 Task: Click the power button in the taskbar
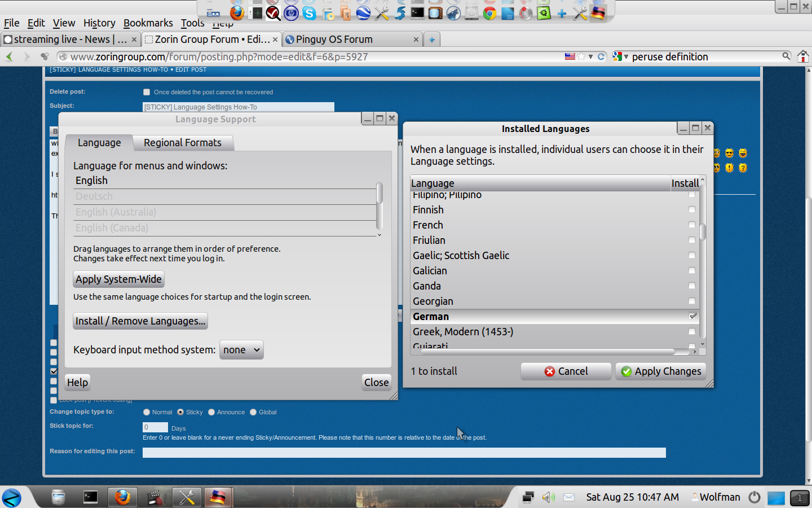[x=754, y=497]
